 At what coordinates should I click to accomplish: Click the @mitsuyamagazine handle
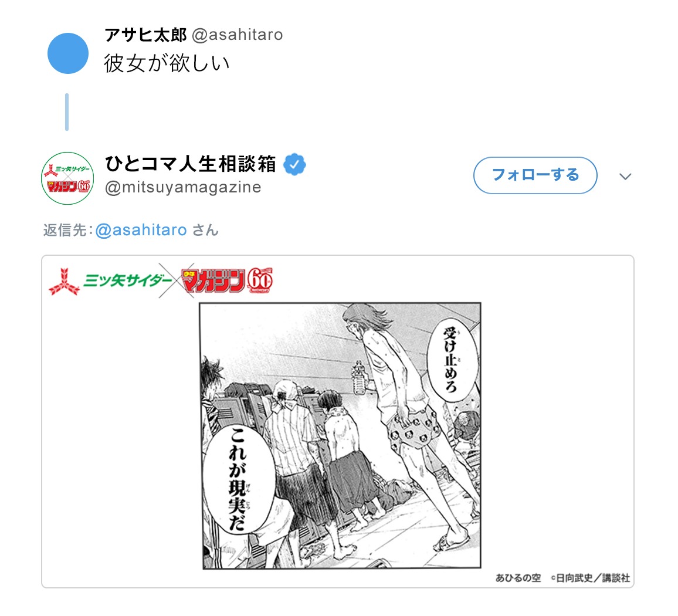click(x=183, y=187)
